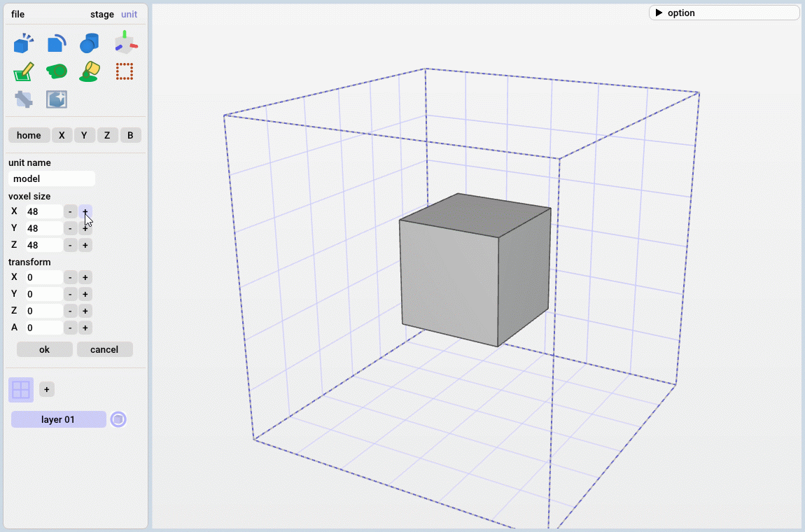Confirm changes with the ok button

(x=45, y=350)
